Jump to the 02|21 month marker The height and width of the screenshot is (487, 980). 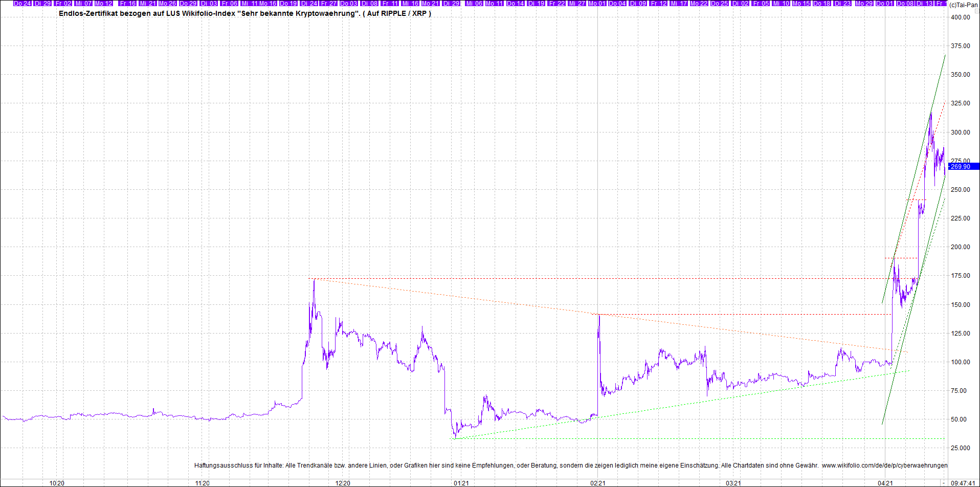pos(597,483)
